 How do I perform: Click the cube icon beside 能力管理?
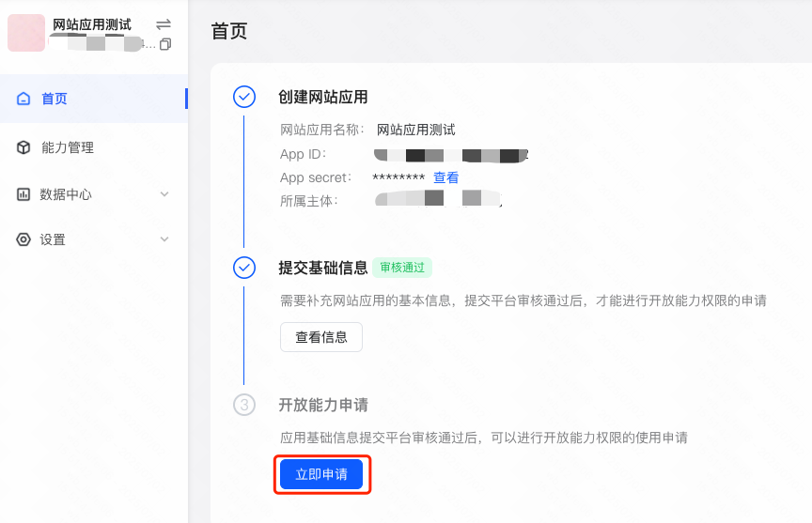(x=23, y=147)
